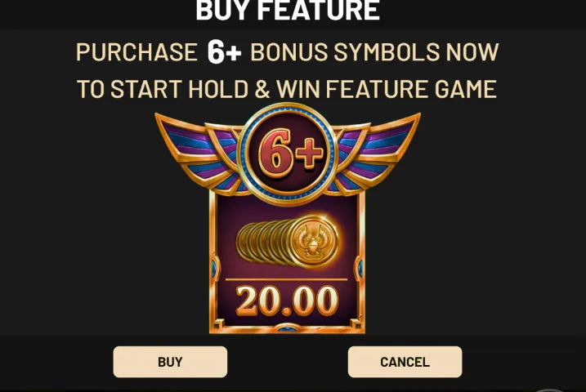Click the blue gem at card's bottom edge
This screenshot has width=586, height=392.
287,328
